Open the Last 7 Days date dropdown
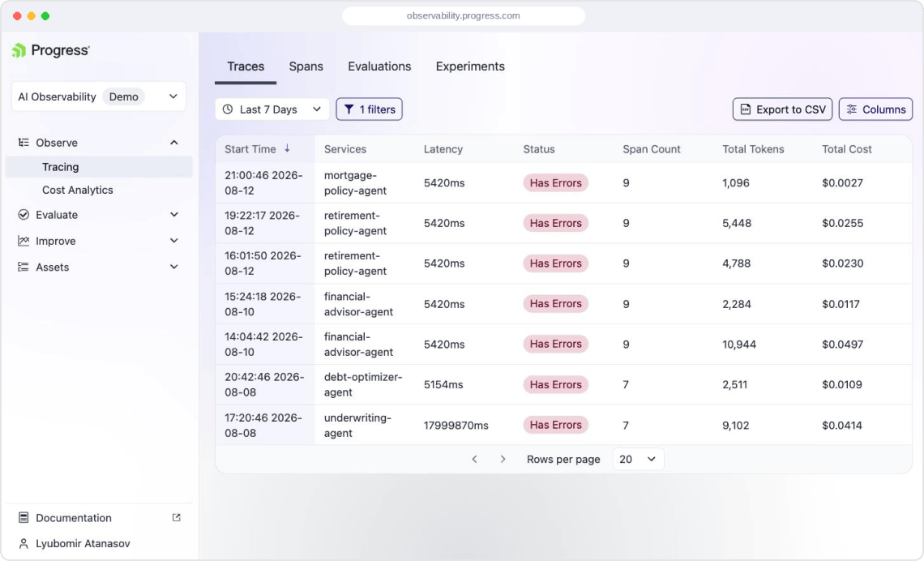 [x=272, y=109]
